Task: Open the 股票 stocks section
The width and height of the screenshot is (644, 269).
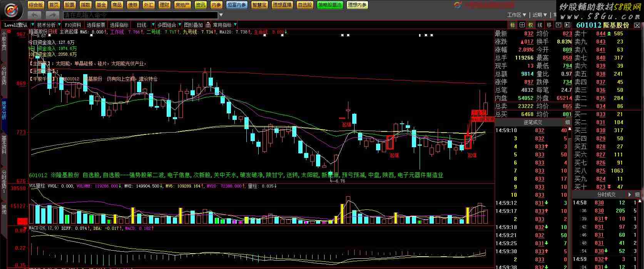Action: click(70, 5)
